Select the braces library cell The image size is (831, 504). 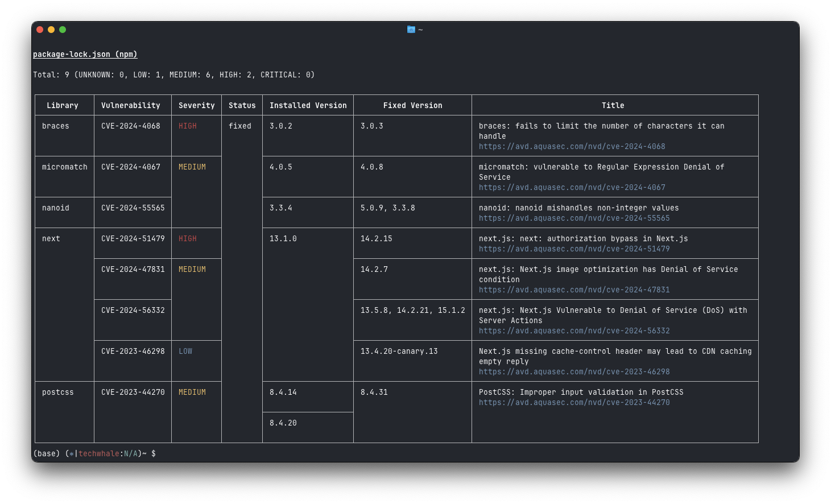[x=56, y=126]
